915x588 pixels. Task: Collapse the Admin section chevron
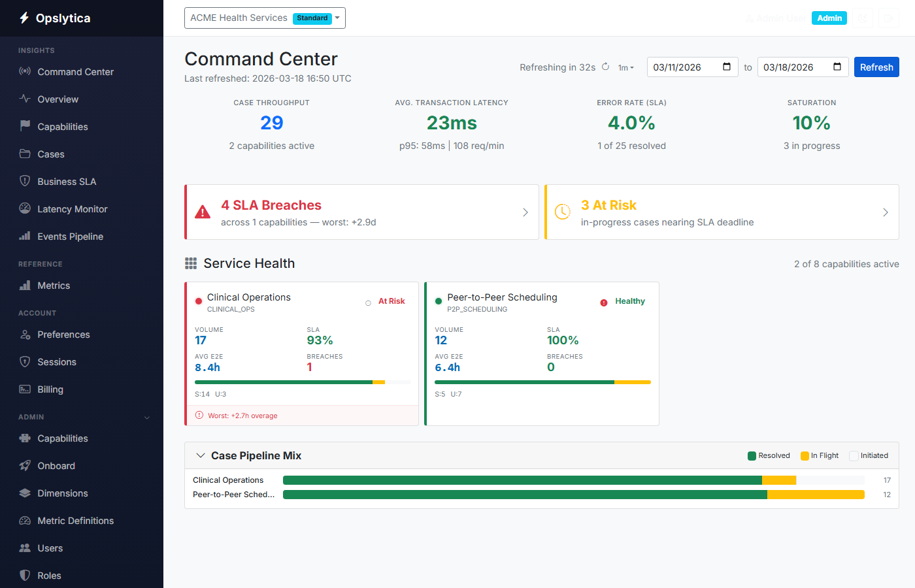click(x=146, y=417)
